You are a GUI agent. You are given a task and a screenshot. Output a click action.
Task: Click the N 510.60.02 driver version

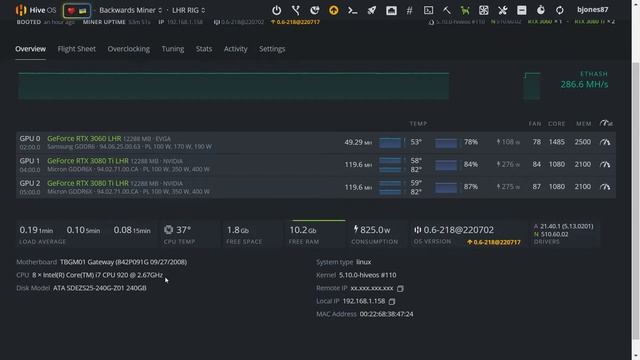coord(551,234)
